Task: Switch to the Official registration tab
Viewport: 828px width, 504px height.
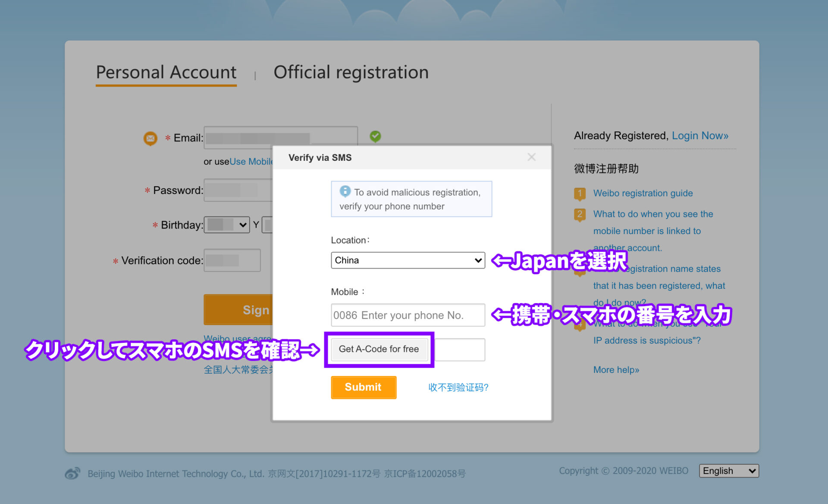Action: [x=351, y=72]
